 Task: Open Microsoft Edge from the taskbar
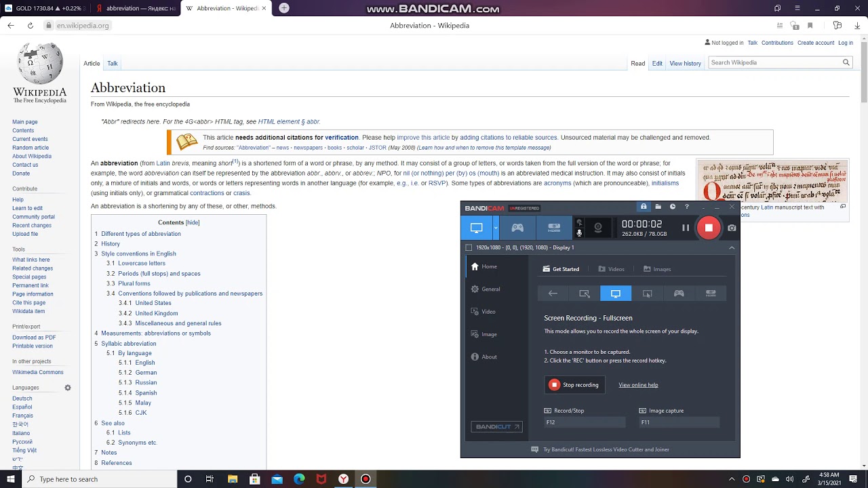299,479
